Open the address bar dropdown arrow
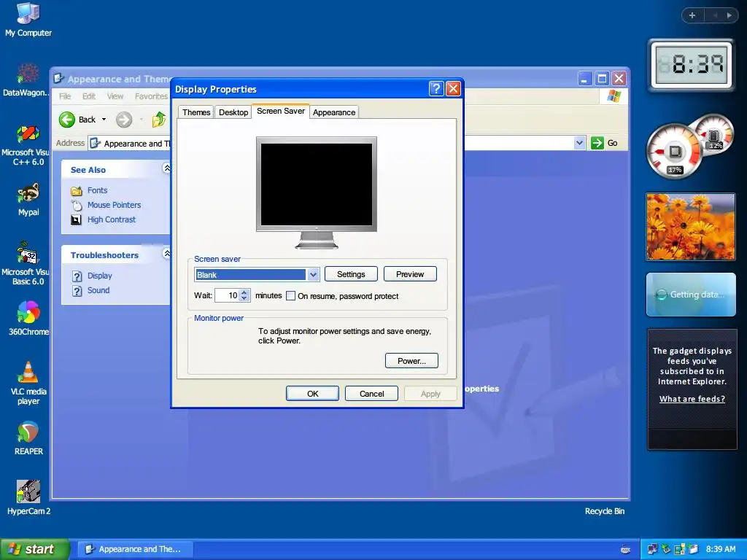 tap(579, 143)
